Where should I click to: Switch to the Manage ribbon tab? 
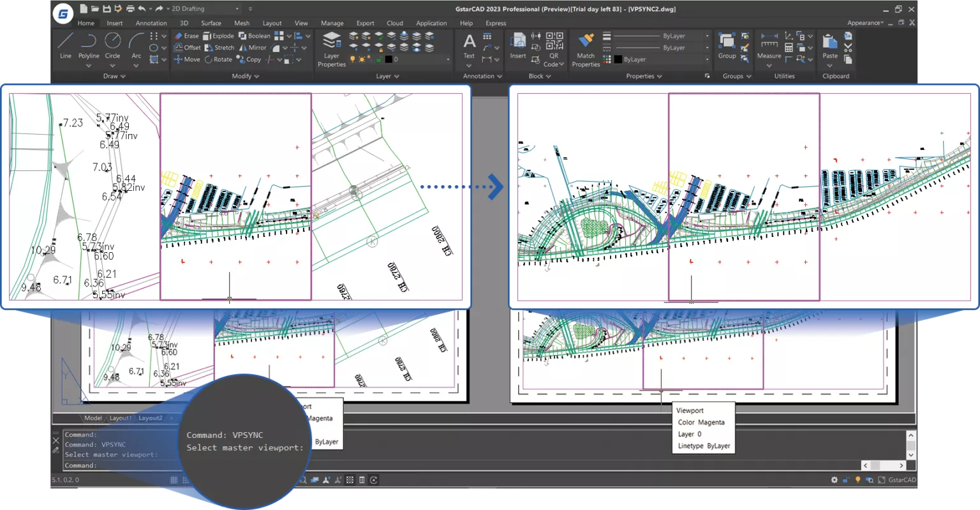[x=332, y=23]
